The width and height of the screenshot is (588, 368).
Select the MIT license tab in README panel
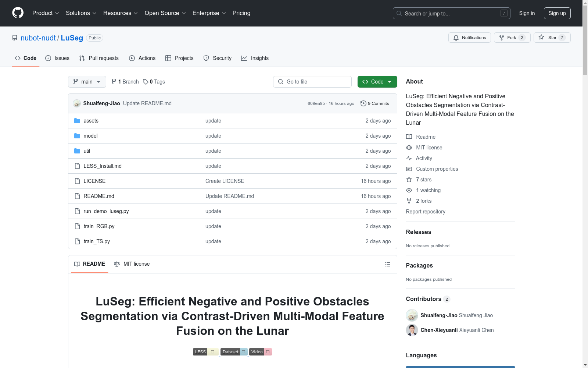click(132, 264)
